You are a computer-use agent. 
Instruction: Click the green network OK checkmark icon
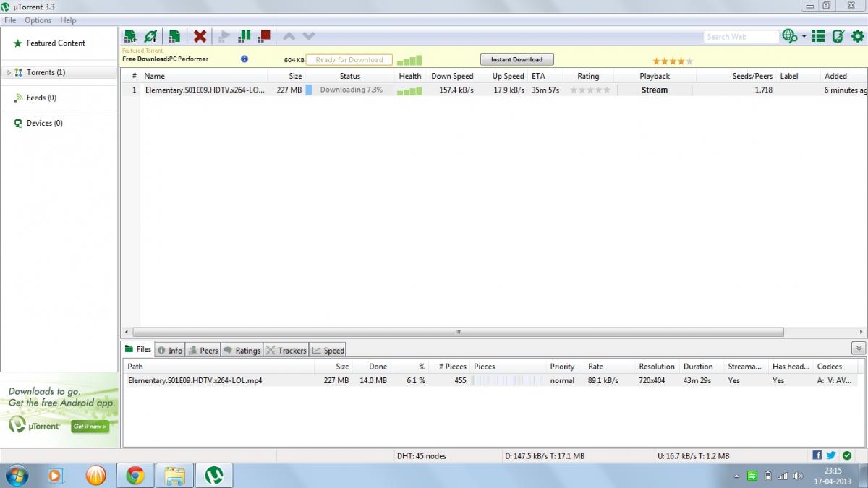(x=846, y=455)
